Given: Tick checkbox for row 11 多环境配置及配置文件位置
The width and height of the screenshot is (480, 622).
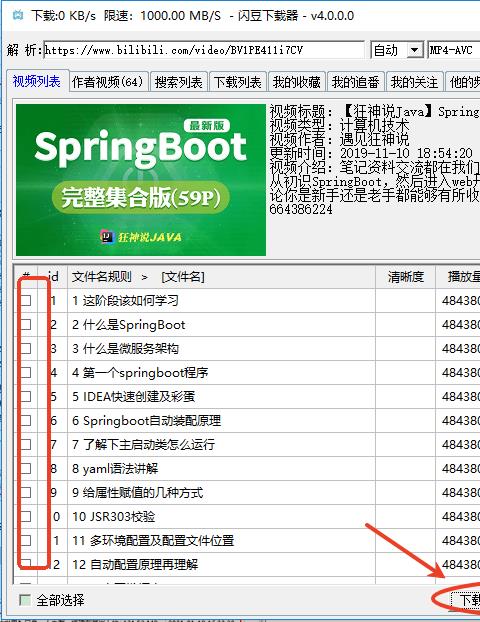Looking at the screenshot, I should point(26,540).
